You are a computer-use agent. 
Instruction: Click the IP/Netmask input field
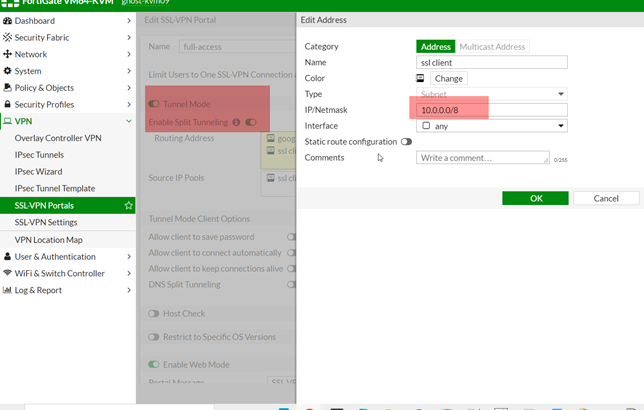[491, 110]
